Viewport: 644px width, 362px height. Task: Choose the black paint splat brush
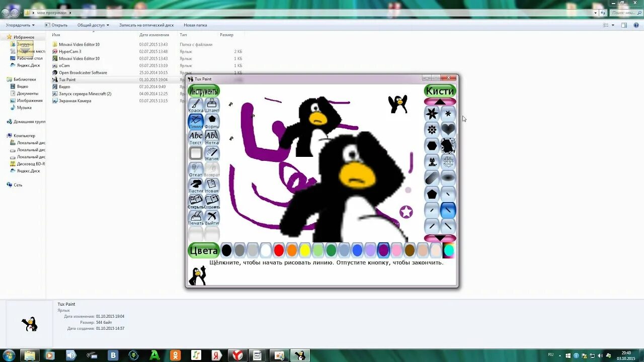(448, 146)
